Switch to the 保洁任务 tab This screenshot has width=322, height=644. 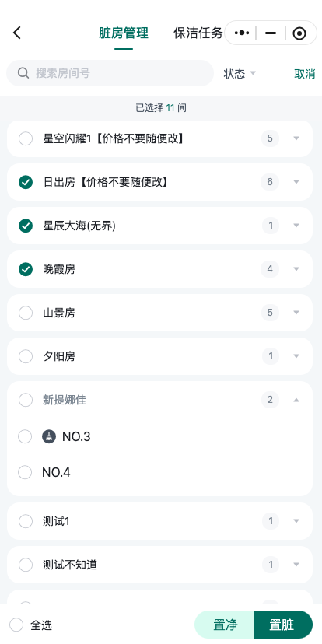(198, 33)
